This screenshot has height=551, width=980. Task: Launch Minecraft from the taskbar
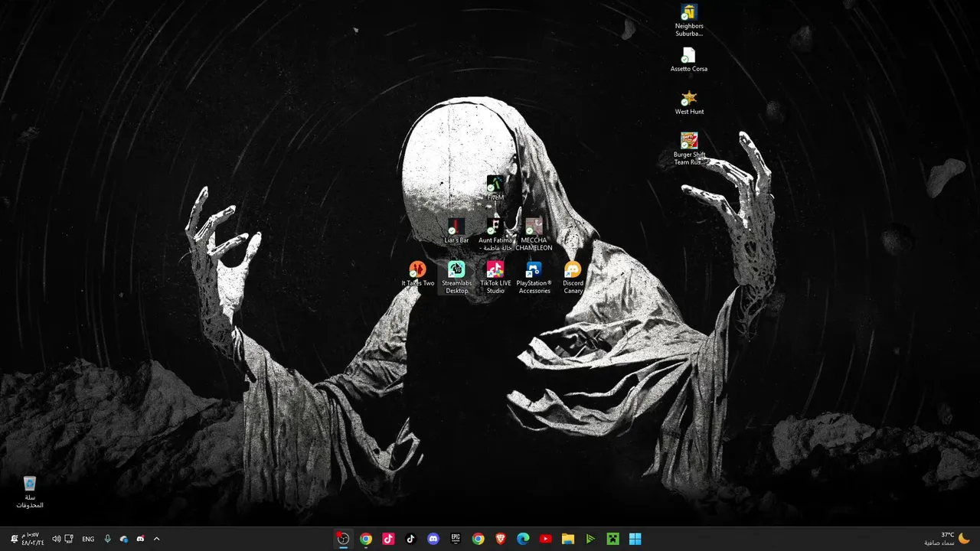[x=612, y=539]
